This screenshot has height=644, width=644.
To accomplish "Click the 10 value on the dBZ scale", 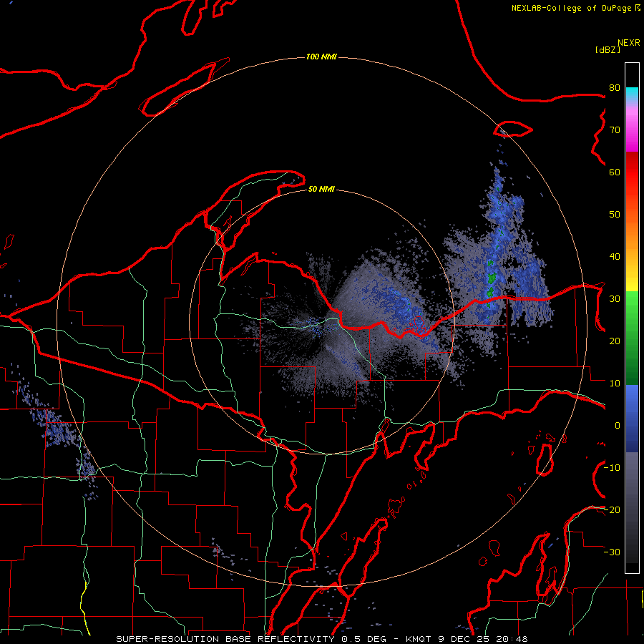I will tap(615, 384).
